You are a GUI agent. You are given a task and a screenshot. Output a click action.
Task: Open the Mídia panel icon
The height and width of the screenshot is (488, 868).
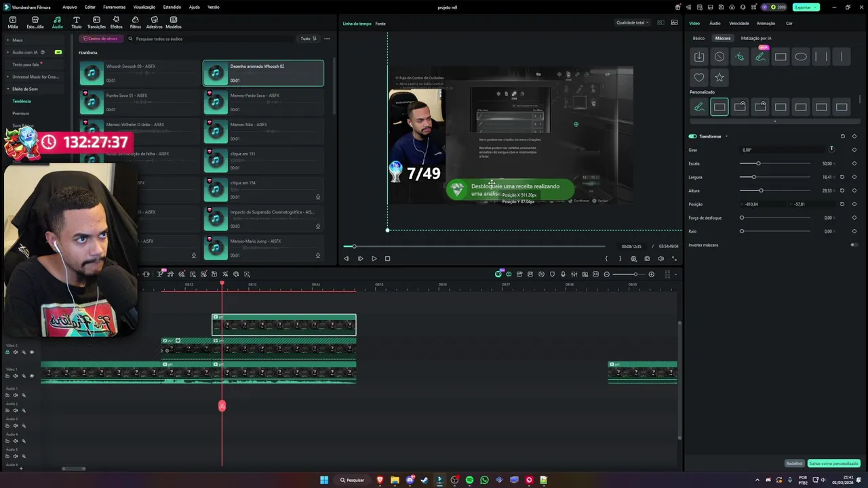(x=13, y=22)
